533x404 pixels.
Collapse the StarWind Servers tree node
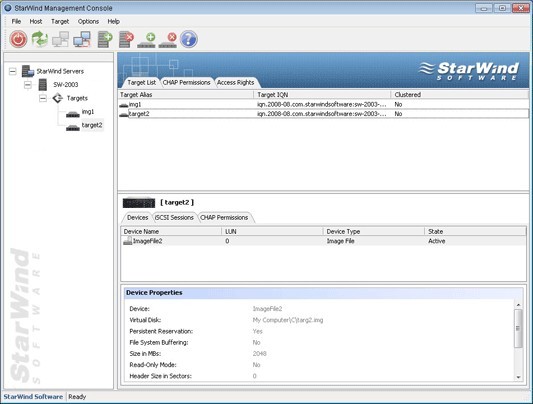click(x=13, y=71)
